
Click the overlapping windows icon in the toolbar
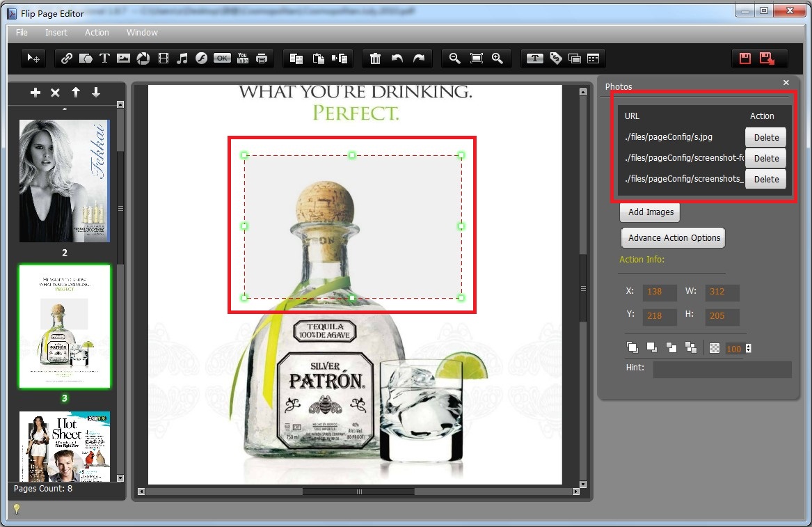574,58
